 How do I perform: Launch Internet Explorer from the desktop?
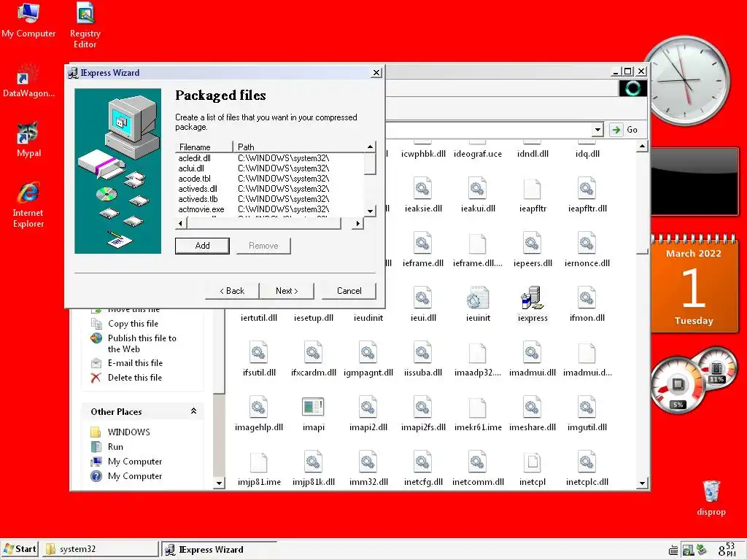click(x=28, y=205)
